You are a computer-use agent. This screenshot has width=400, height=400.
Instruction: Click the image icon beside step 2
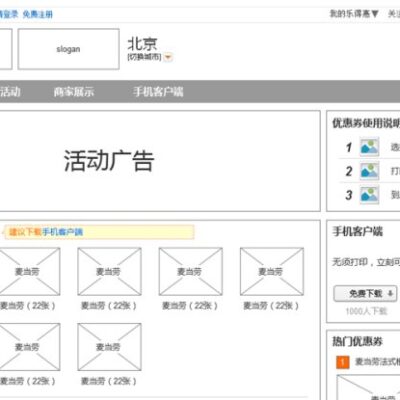pyautogui.click(x=369, y=171)
